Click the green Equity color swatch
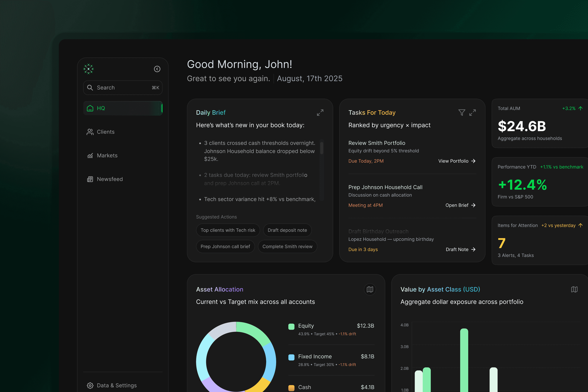This screenshot has height=392, width=588. click(291, 327)
